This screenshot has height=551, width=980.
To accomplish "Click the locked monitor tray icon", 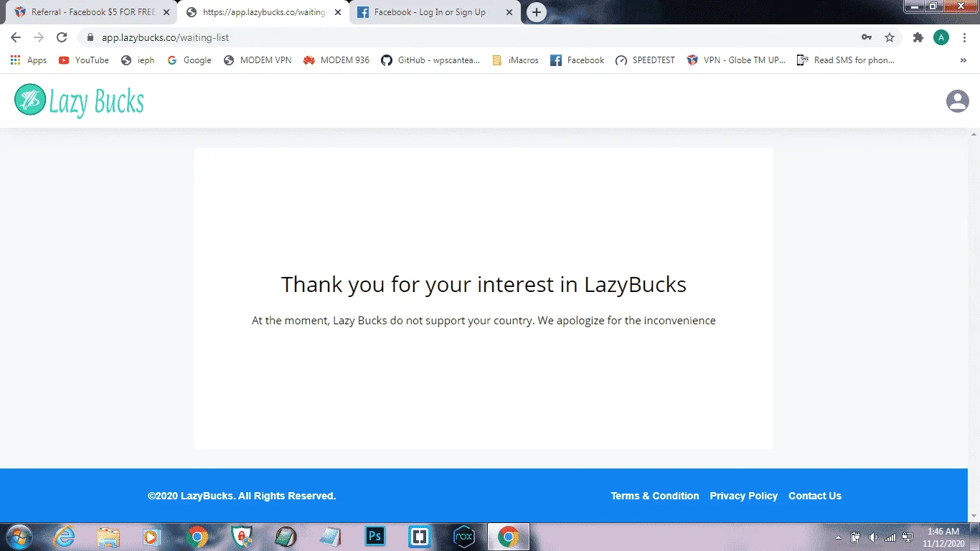I will 908,537.
